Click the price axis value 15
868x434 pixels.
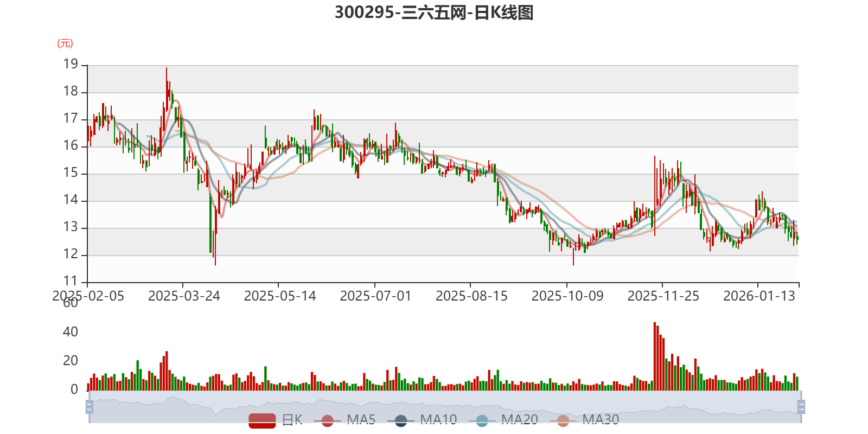pos(71,173)
